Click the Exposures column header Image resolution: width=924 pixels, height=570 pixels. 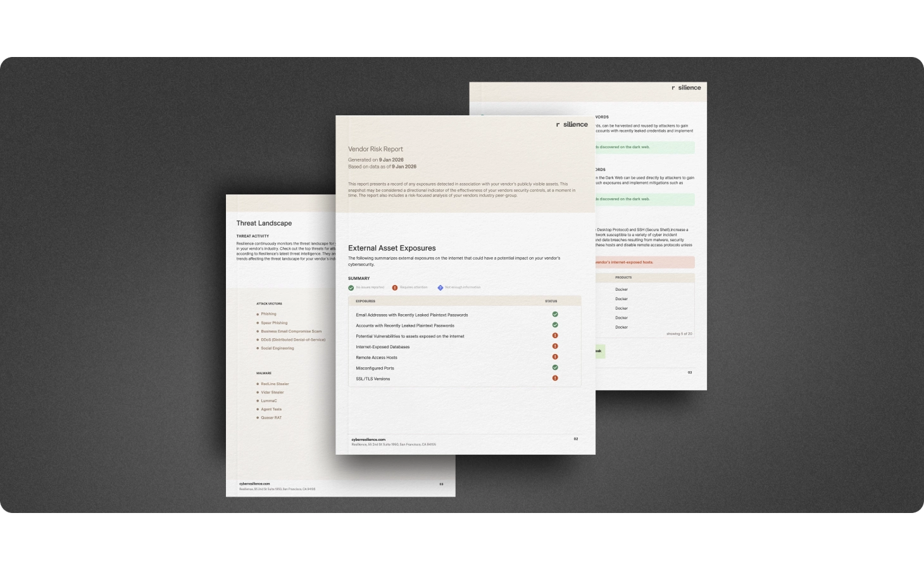tap(365, 301)
